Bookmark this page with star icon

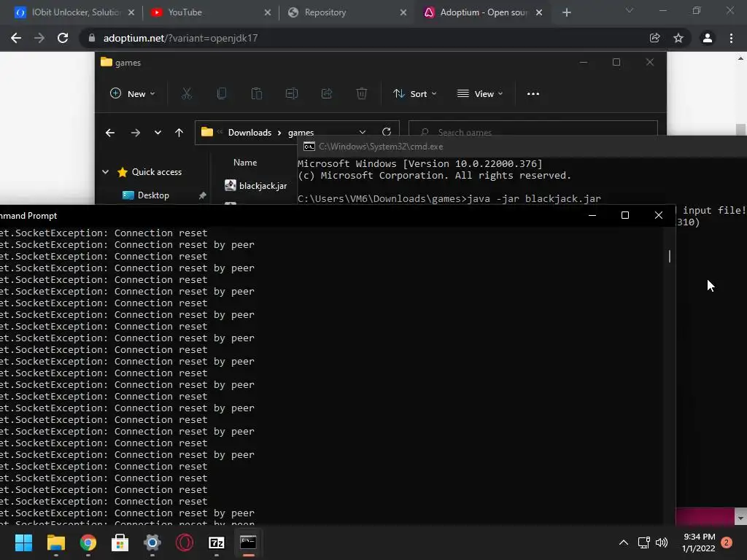click(x=678, y=38)
